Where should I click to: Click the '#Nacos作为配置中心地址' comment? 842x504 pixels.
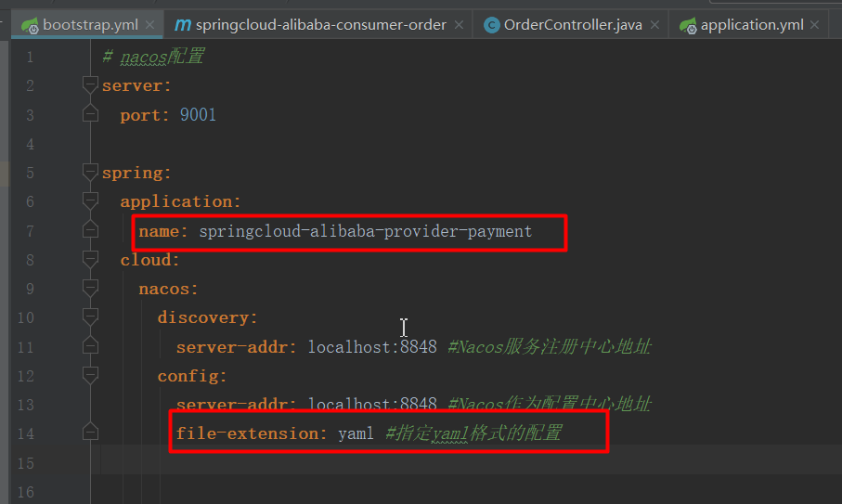(x=549, y=404)
